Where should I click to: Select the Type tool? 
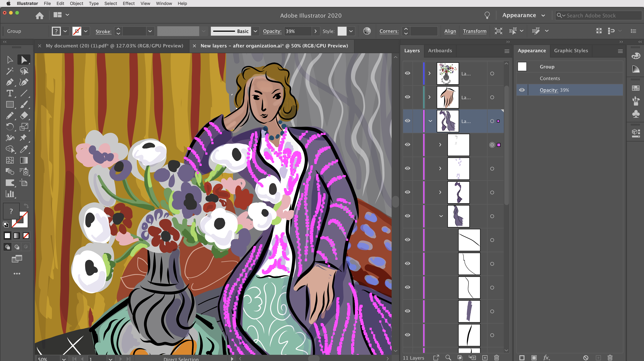click(x=10, y=93)
